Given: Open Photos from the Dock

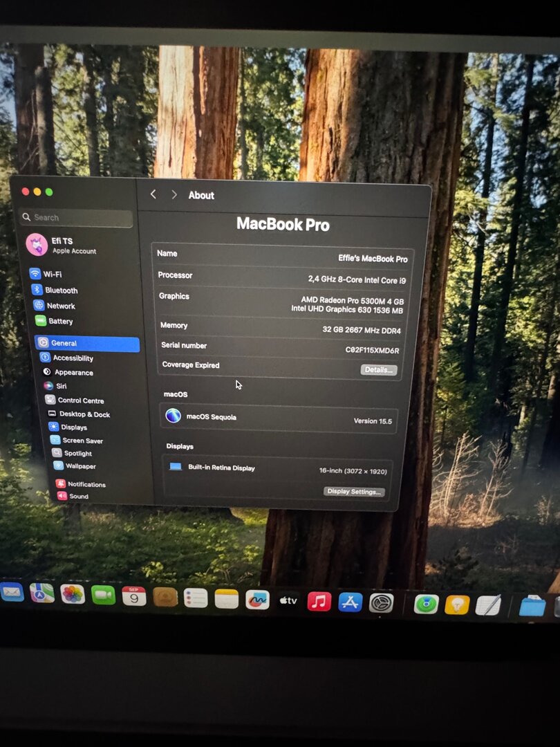Looking at the screenshot, I should click(x=73, y=594).
